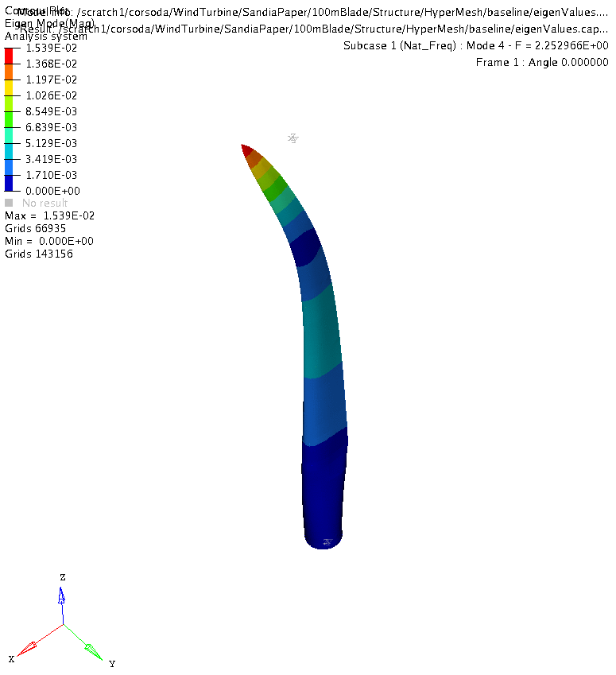Image resolution: width=616 pixels, height=675 pixels.
Task: Click the dark blue minimum legend color band
Action: (x=9, y=183)
